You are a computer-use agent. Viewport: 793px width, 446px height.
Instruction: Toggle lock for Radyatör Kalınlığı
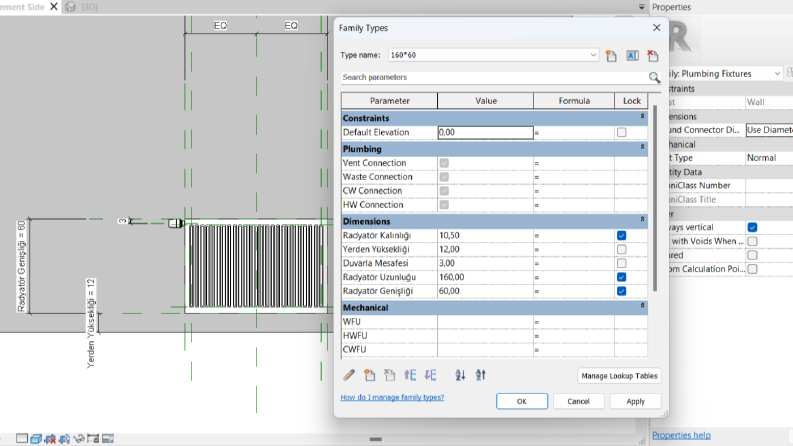coord(622,236)
